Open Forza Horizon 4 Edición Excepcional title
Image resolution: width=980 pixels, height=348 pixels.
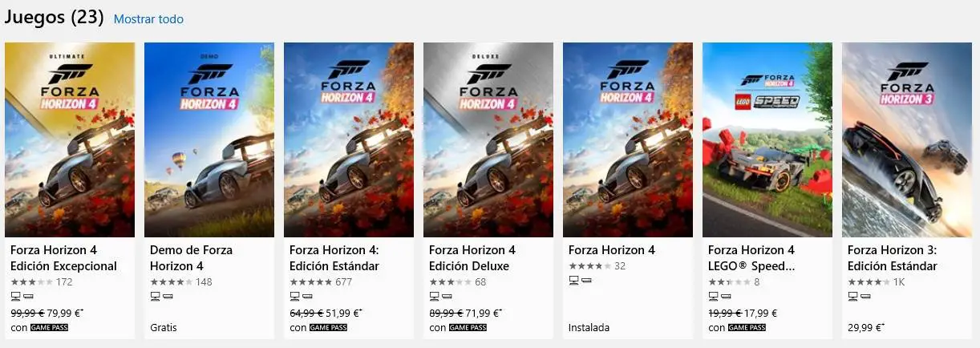(64, 258)
